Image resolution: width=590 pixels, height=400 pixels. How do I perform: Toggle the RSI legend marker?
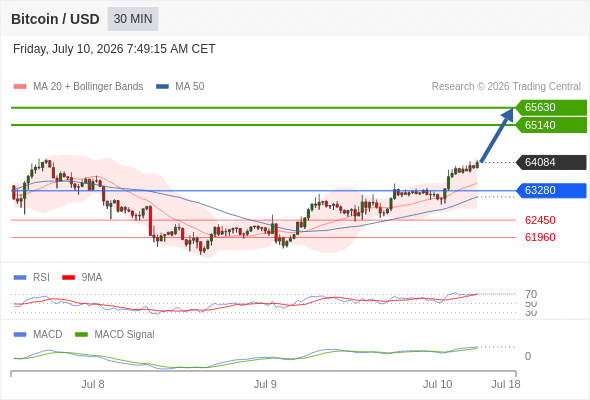[x=20, y=278]
